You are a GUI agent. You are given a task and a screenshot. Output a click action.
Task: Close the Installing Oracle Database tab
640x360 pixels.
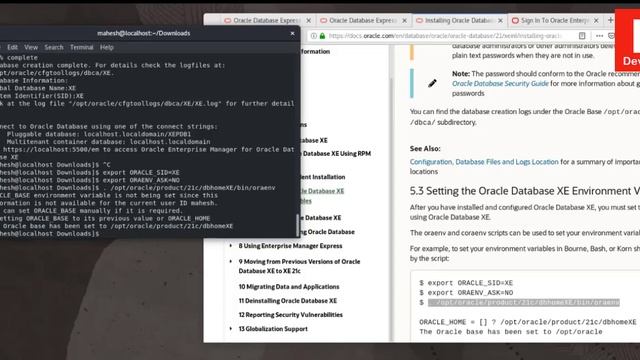click(x=500, y=20)
